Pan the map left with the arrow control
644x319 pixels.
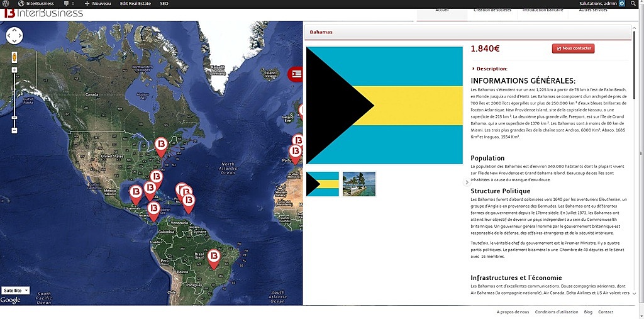pos(9,36)
